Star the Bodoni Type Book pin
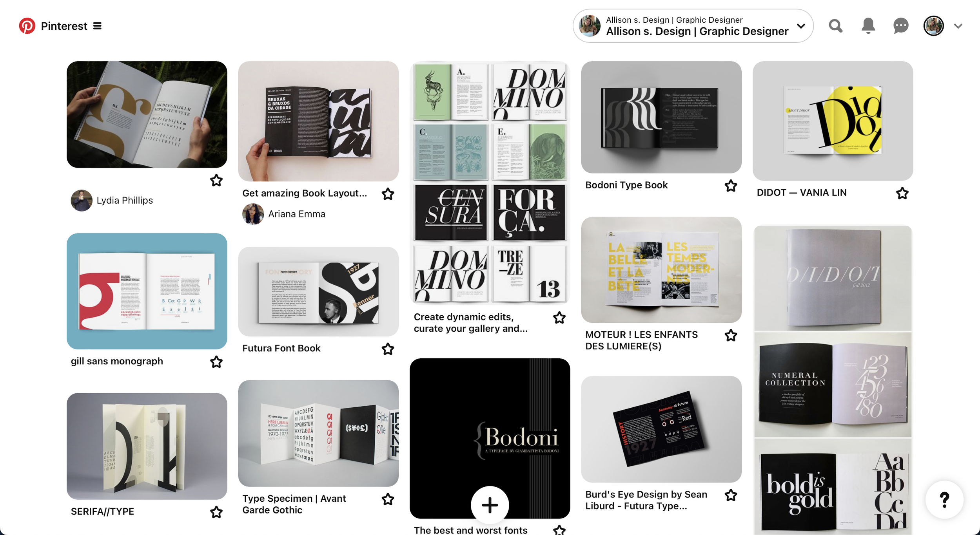The height and width of the screenshot is (535, 980). click(731, 186)
